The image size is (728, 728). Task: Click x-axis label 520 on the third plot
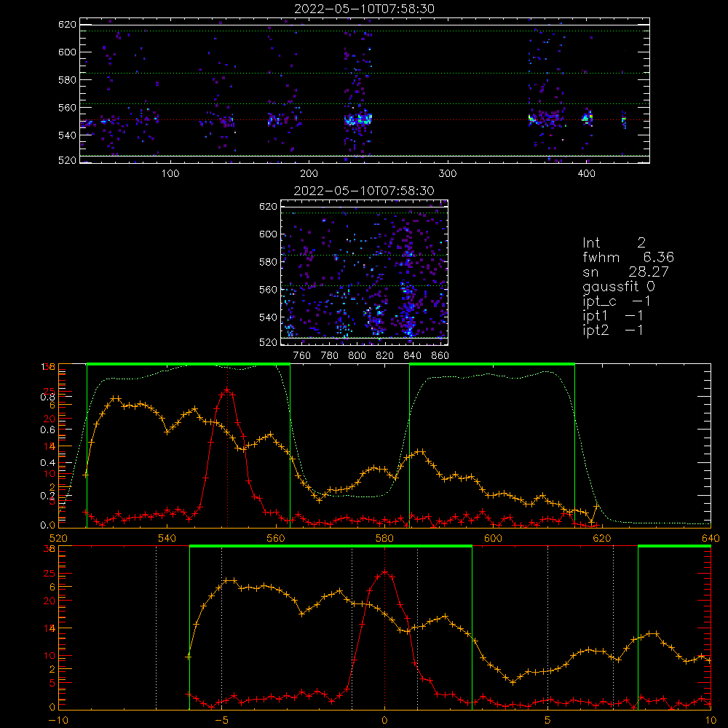click(58, 539)
